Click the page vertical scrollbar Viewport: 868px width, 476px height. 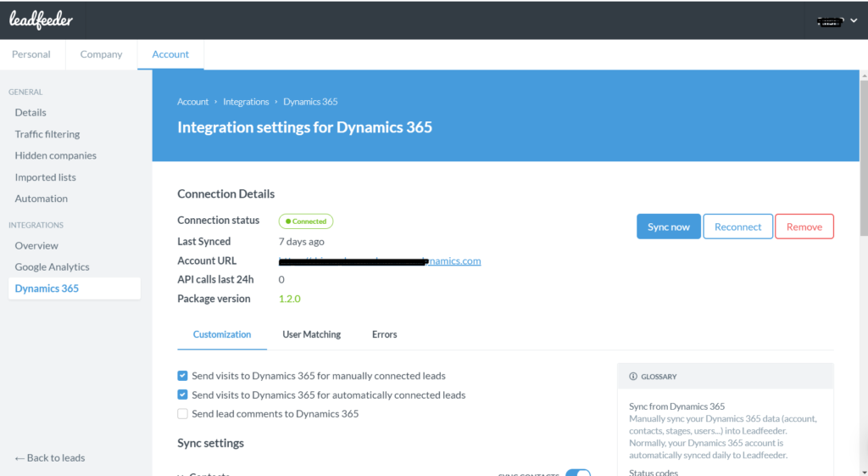(x=864, y=158)
